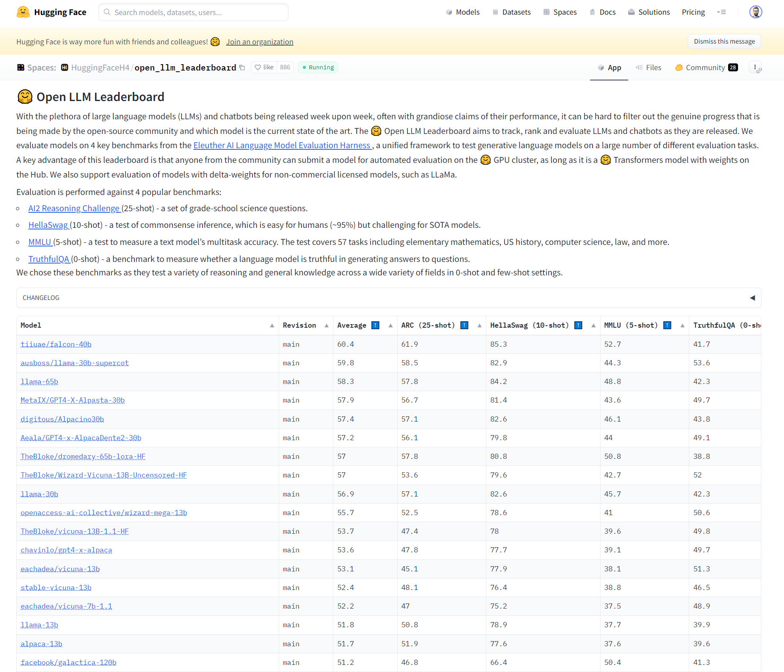Copy the space name using copy icon

[242, 68]
